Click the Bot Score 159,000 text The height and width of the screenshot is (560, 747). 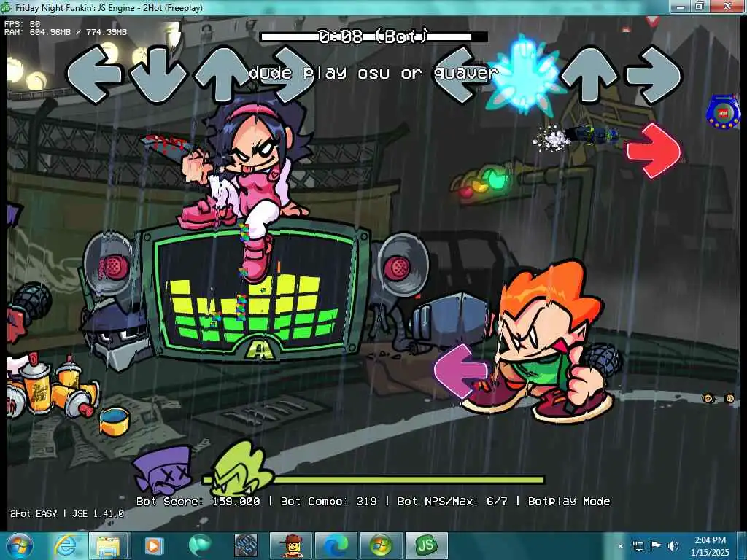[x=198, y=501]
